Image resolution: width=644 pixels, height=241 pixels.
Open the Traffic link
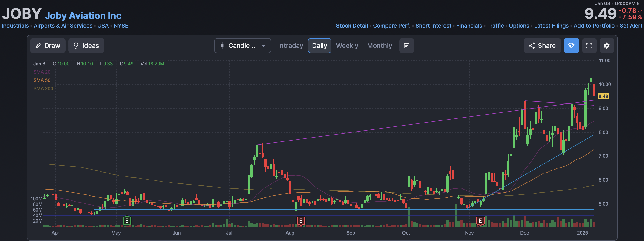pyautogui.click(x=495, y=26)
